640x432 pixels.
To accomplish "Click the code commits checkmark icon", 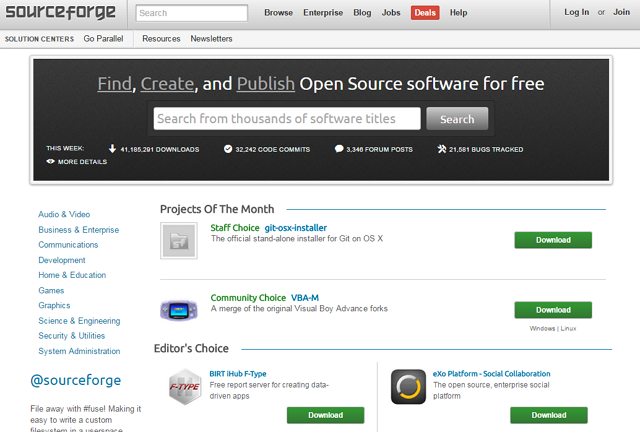I will (x=228, y=149).
